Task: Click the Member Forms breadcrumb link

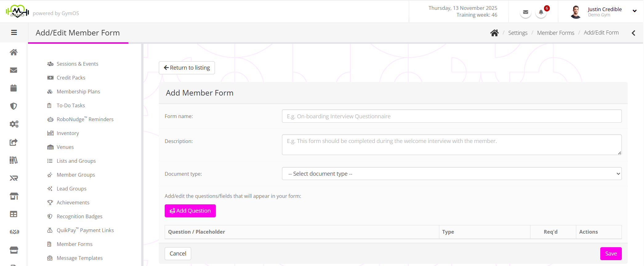Action: click(x=555, y=33)
